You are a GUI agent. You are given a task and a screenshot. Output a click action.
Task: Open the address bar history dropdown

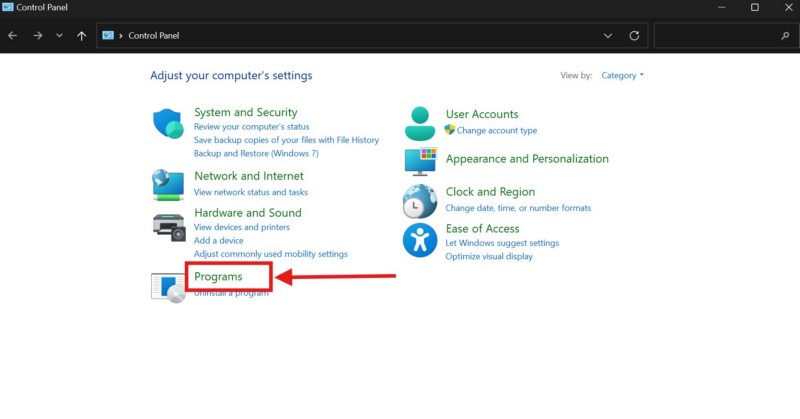click(x=608, y=36)
